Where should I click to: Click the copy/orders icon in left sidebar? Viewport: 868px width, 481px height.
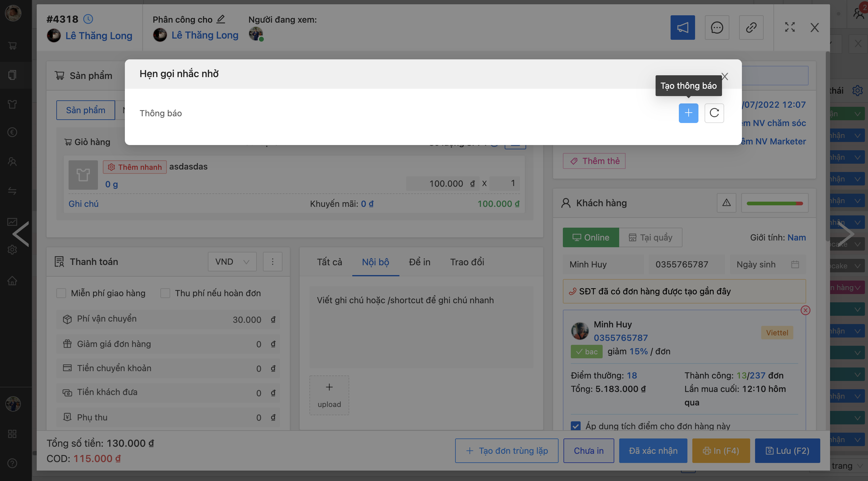(13, 75)
